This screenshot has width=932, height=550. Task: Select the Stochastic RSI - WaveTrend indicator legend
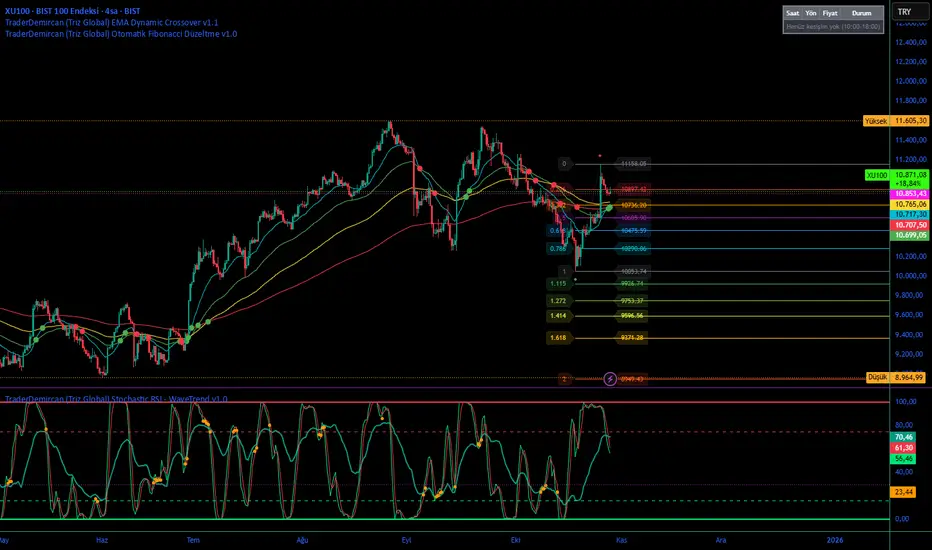[116, 398]
